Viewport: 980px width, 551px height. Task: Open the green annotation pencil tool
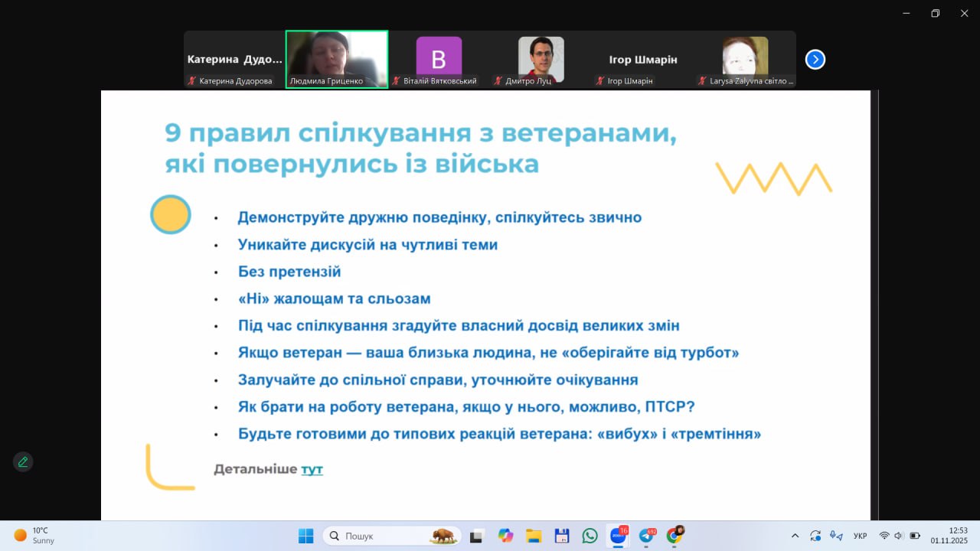click(23, 461)
